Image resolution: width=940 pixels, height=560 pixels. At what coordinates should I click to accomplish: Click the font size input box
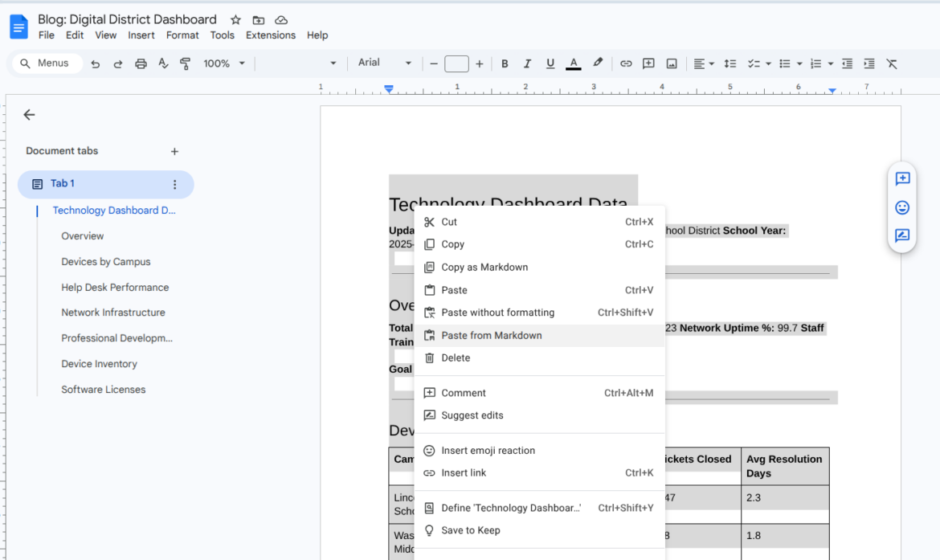point(456,63)
